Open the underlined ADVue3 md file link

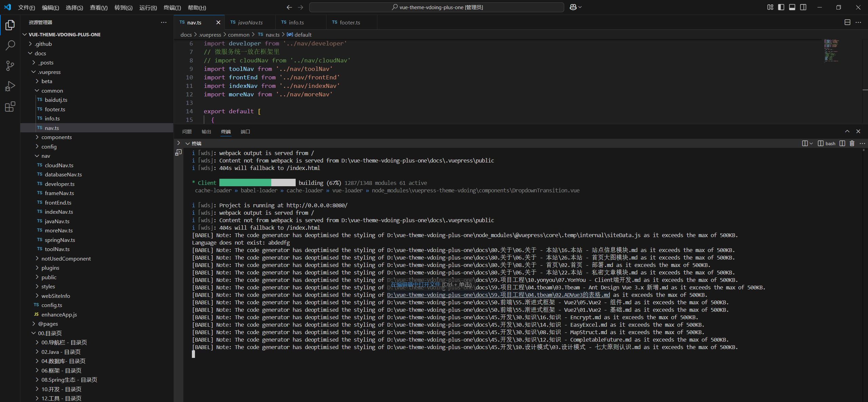498,295
